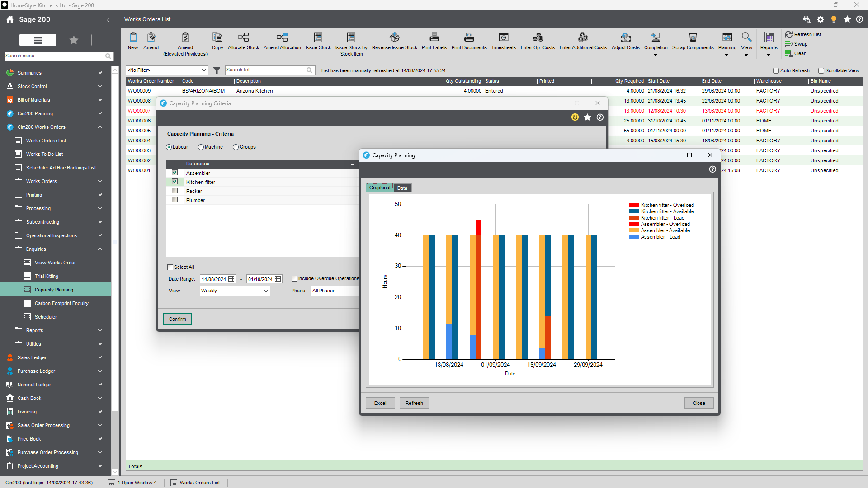Select the Labour radio button

pyautogui.click(x=169, y=147)
